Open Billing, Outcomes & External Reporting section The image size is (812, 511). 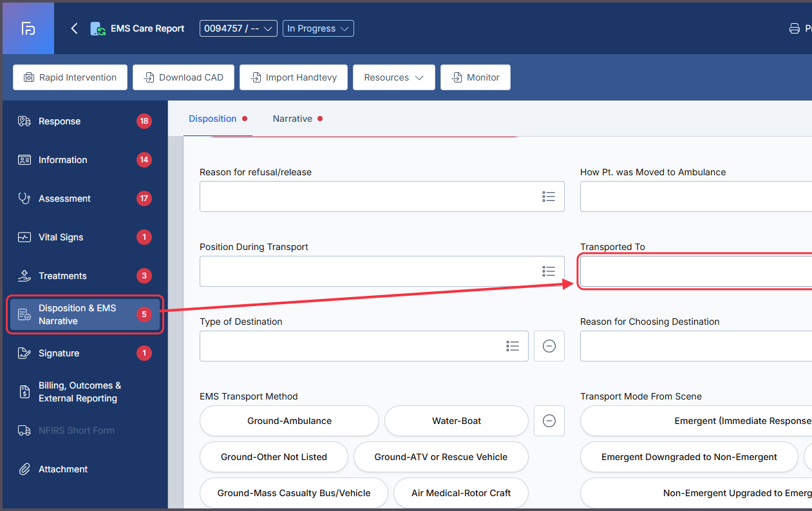click(x=85, y=392)
